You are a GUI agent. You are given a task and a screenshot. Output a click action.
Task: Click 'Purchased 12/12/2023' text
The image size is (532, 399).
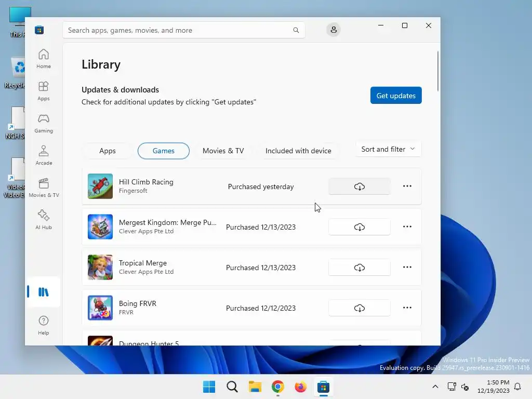tap(261, 308)
